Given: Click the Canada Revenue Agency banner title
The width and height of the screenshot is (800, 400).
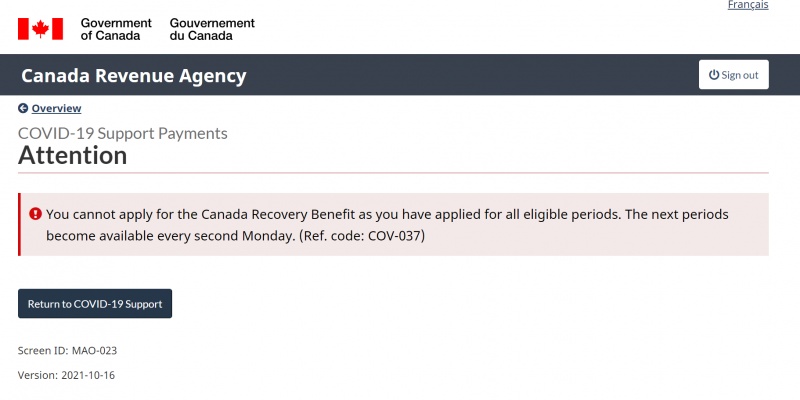Looking at the screenshot, I should (134, 76).
